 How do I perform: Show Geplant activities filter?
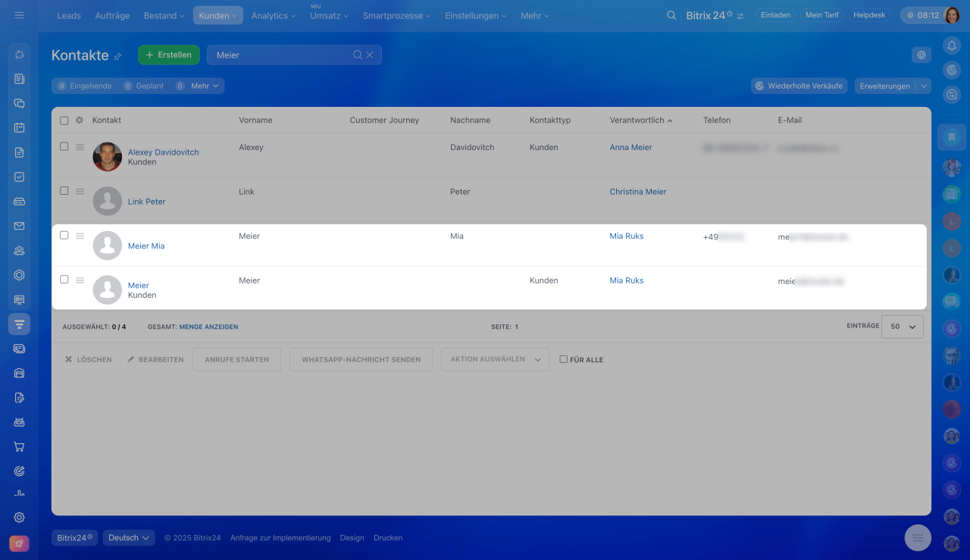pyautogui.click(x=144, y=86)
